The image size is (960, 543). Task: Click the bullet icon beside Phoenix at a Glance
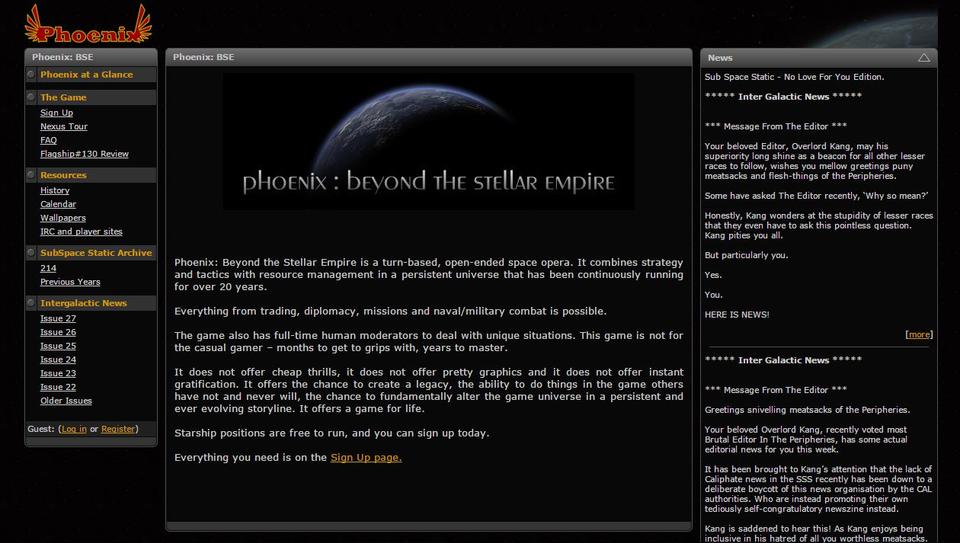tap(32, 74)
